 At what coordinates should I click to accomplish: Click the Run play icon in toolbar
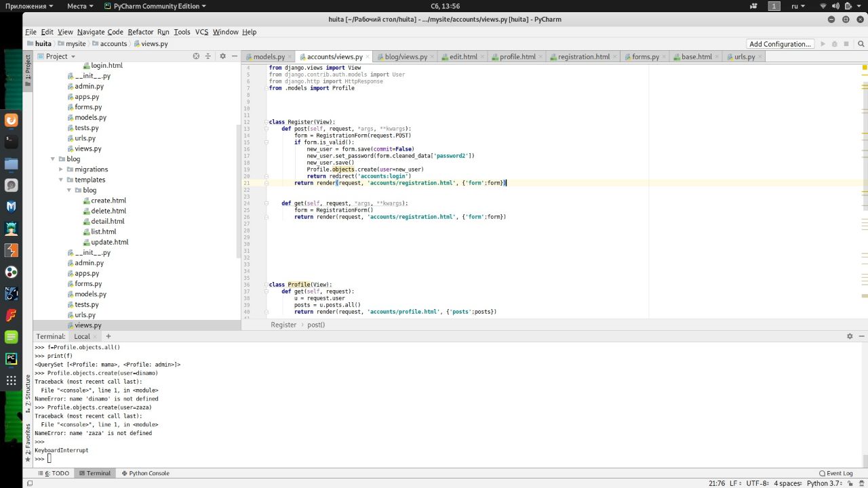point(823,44)
